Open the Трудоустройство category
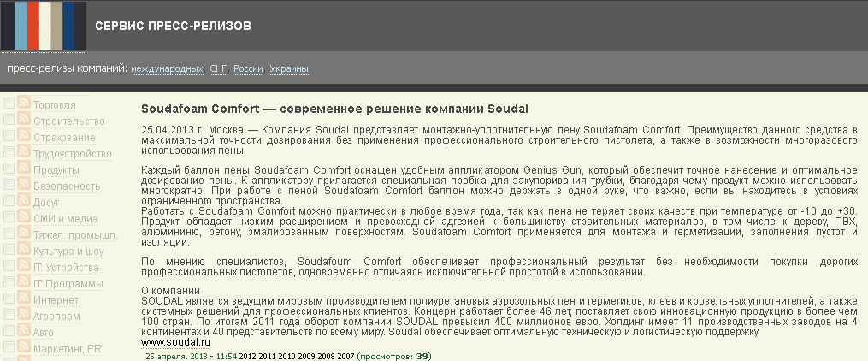 (x=72, y=154)
